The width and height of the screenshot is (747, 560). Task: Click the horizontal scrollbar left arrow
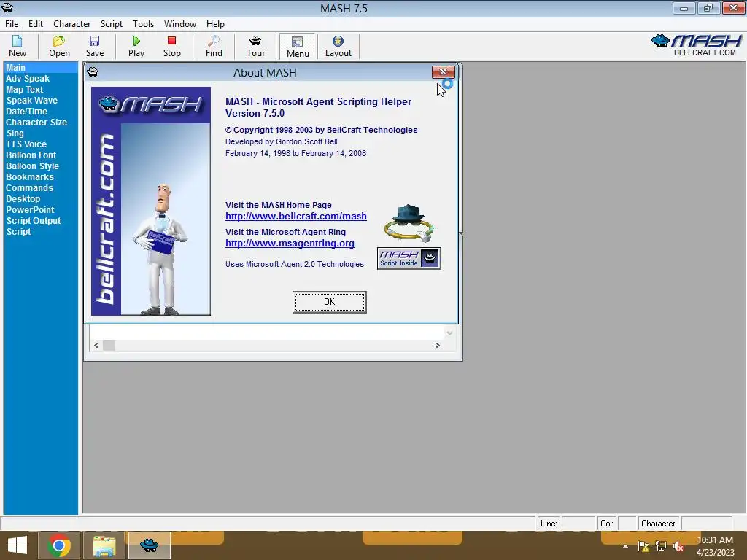(x=96, y=345)
